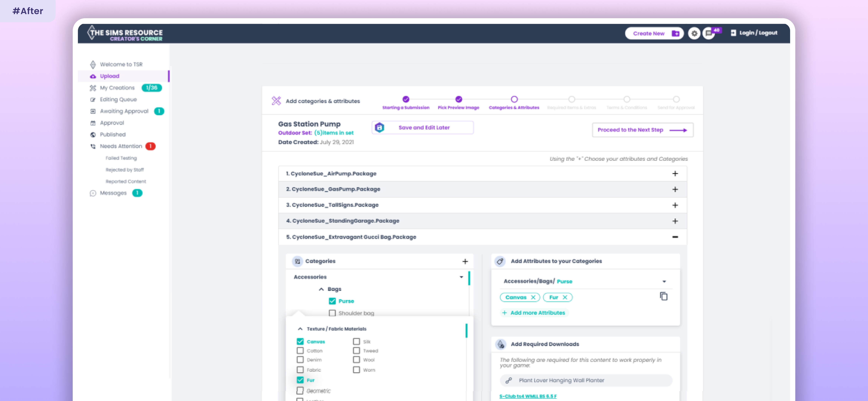Expand the CycloneSue_AirPump.Package row

(x=675, y=174)
